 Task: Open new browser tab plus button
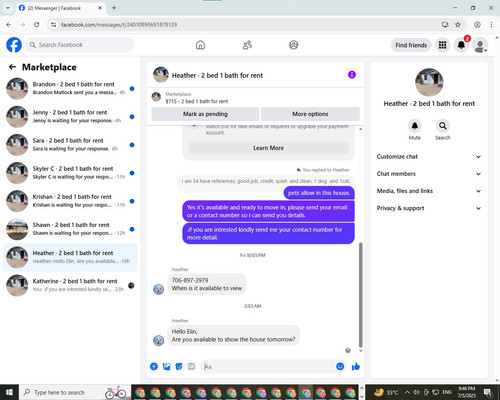[x=114, y=8]
